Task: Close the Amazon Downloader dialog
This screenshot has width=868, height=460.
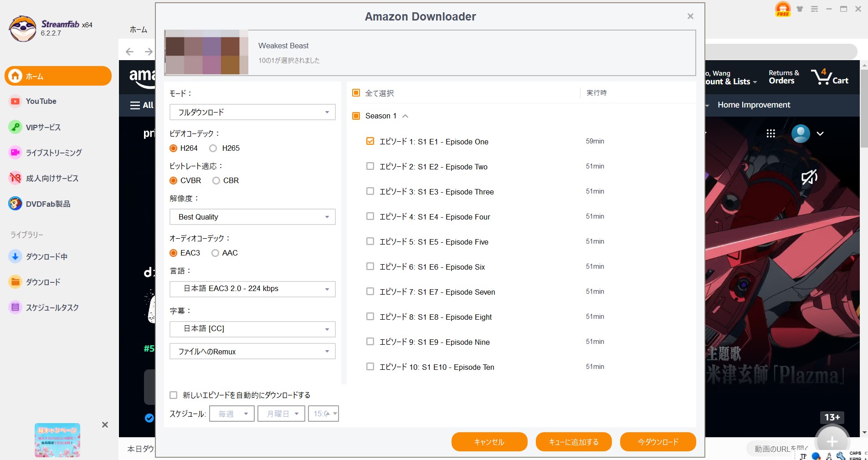Action: pos(690,16)
